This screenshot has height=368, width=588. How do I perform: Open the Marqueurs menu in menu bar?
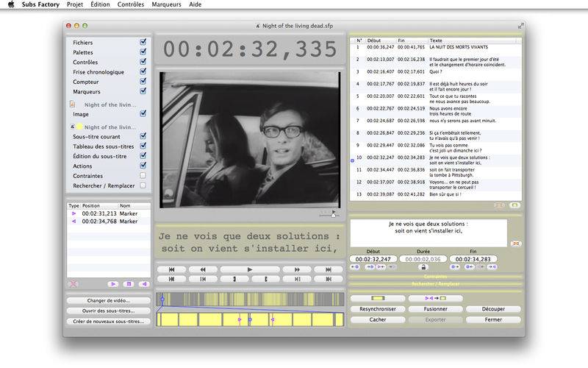tap(166, 4)
